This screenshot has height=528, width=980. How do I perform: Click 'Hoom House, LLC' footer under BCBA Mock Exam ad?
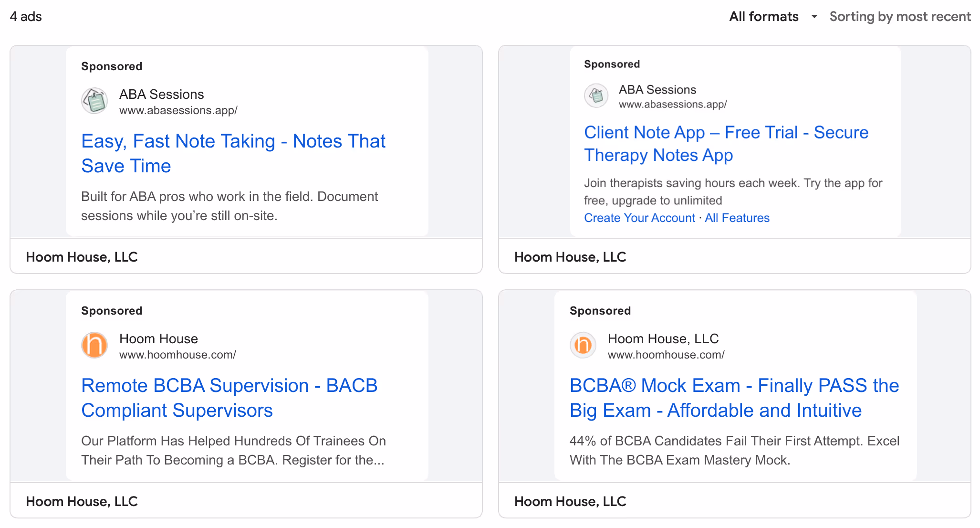(570, 501)
